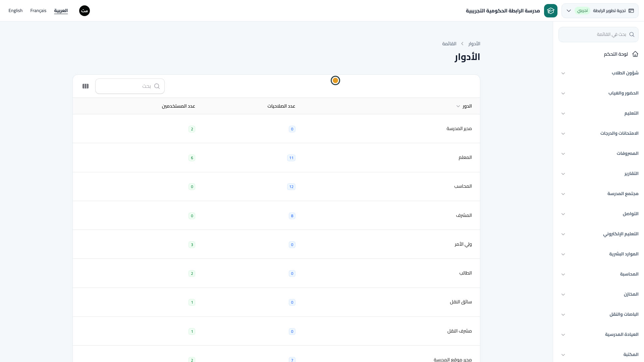The width and height of the screenshot is (644, 362).
Task: Open the المحاسب role row
Action: point(276,186)
